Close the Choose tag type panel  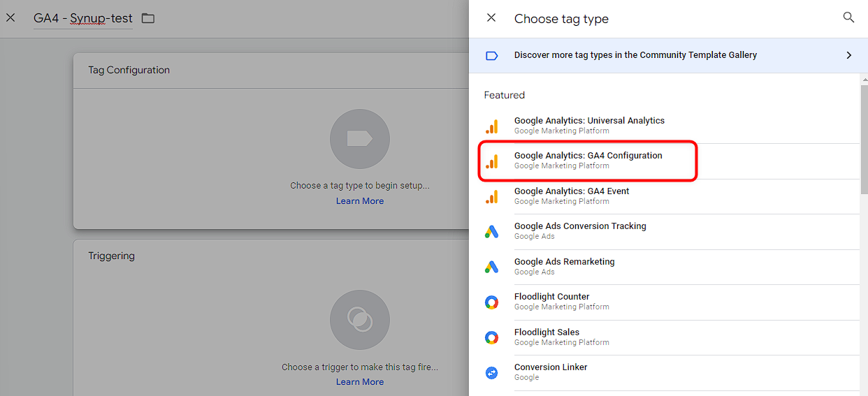point(491,18)
